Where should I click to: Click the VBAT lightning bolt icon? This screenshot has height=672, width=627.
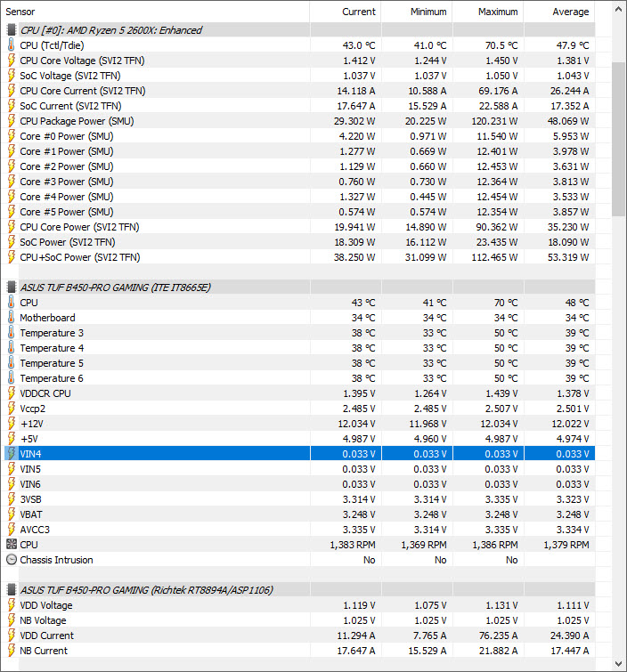12,514
